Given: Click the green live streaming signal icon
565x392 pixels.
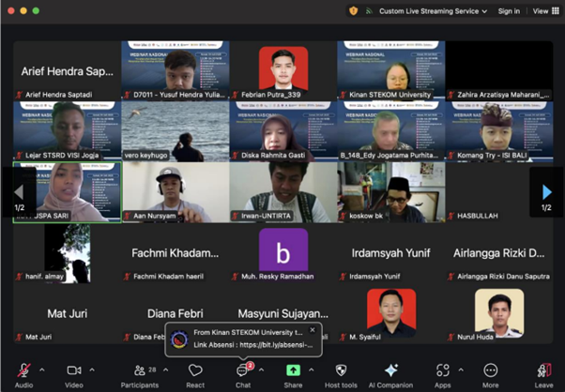Looking at the screenshot, I should point(369,11).
